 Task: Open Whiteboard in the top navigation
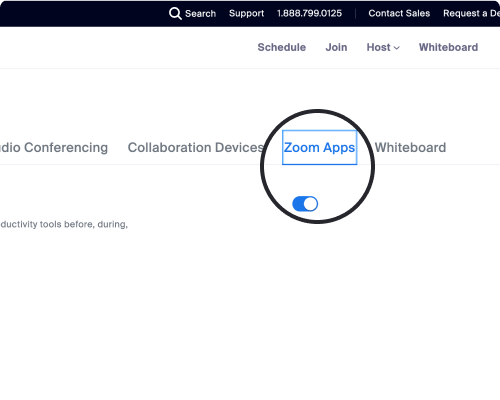click(448, 47)
